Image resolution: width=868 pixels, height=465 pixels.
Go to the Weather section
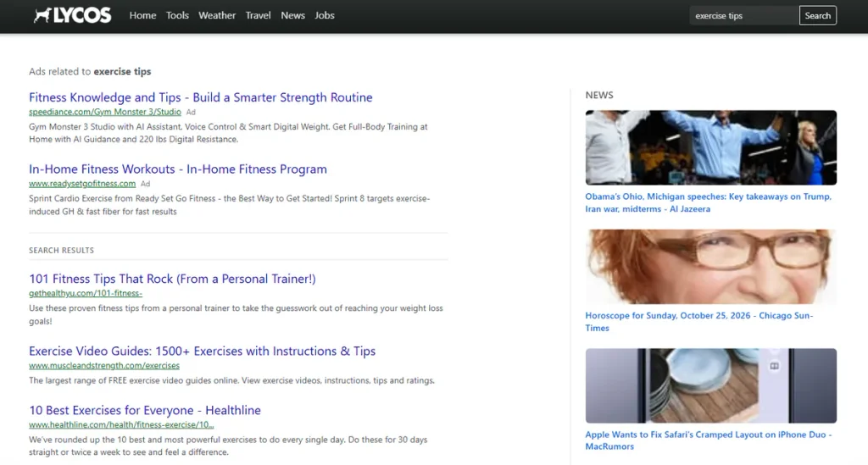(217, 15)
